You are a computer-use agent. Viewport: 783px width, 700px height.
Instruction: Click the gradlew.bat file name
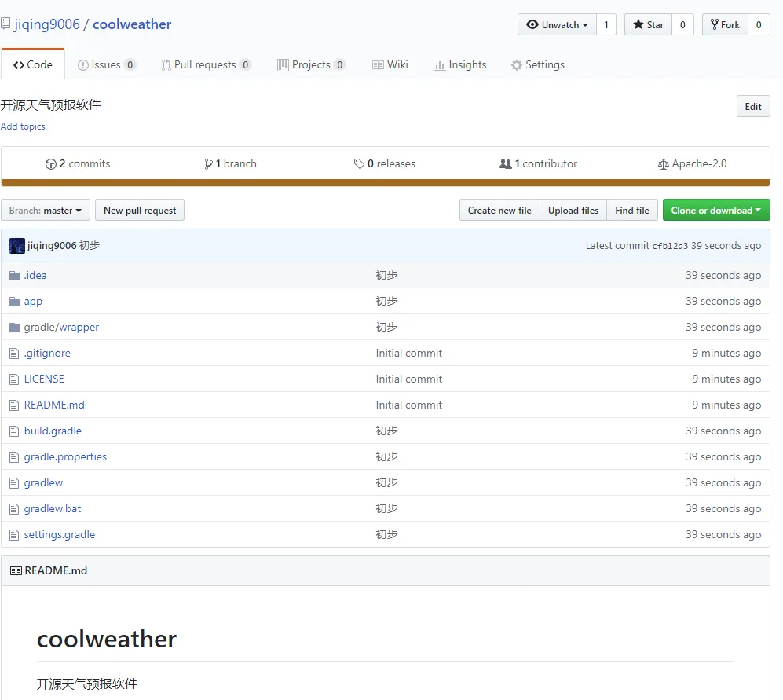53,508
